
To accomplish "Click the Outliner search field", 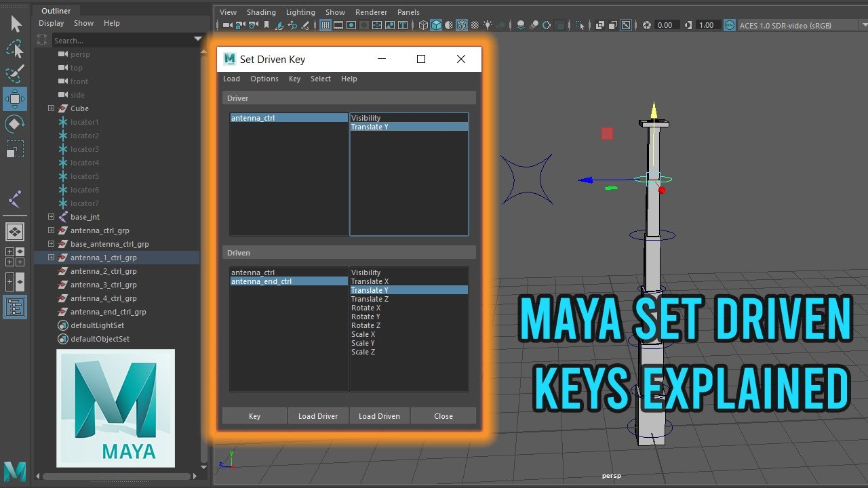I will (x=122, y=41).
